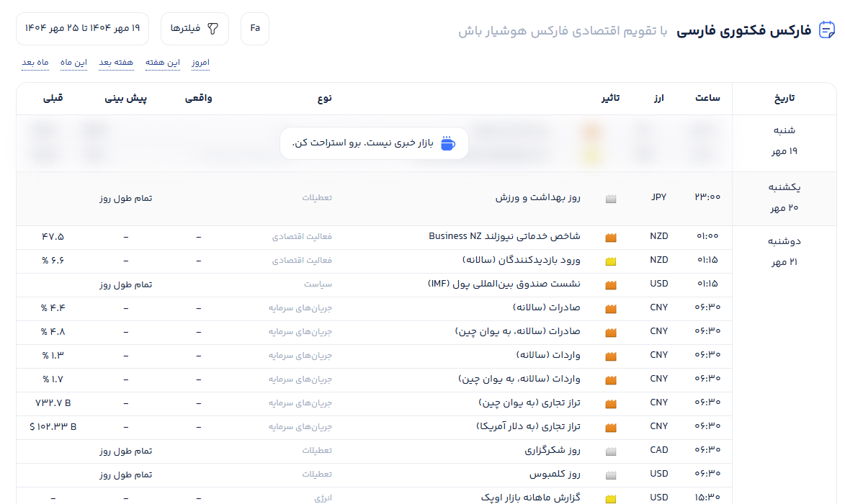The height and width of the screenshot is (504, 845).
Task: Open the نشست صندوق بین‌المللی پول event
Action: 504,284
